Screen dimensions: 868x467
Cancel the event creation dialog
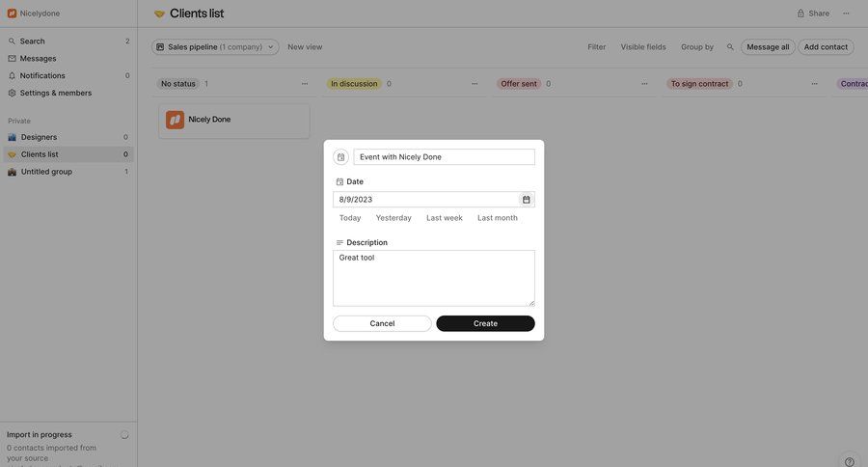click(382, 323)
